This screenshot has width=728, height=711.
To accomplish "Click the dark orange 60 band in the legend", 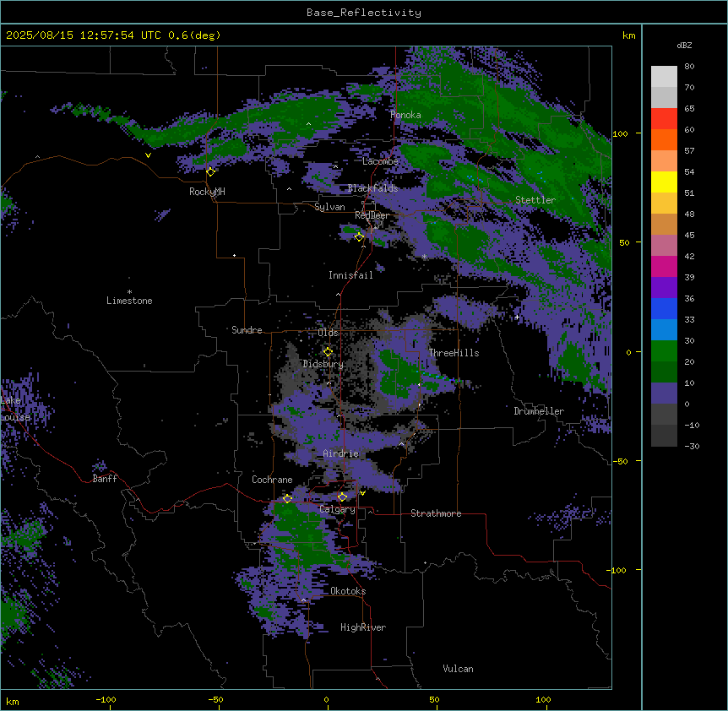I will point(664,139).
